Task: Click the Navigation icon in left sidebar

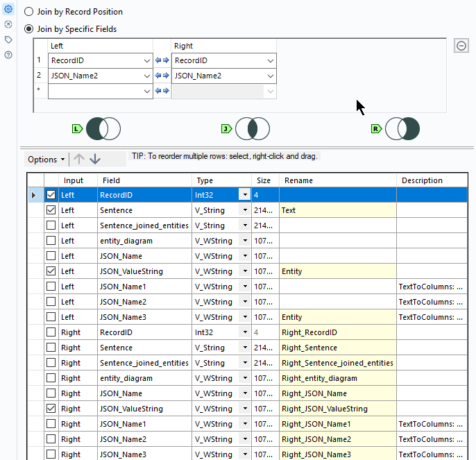Action: click(8, 24)
